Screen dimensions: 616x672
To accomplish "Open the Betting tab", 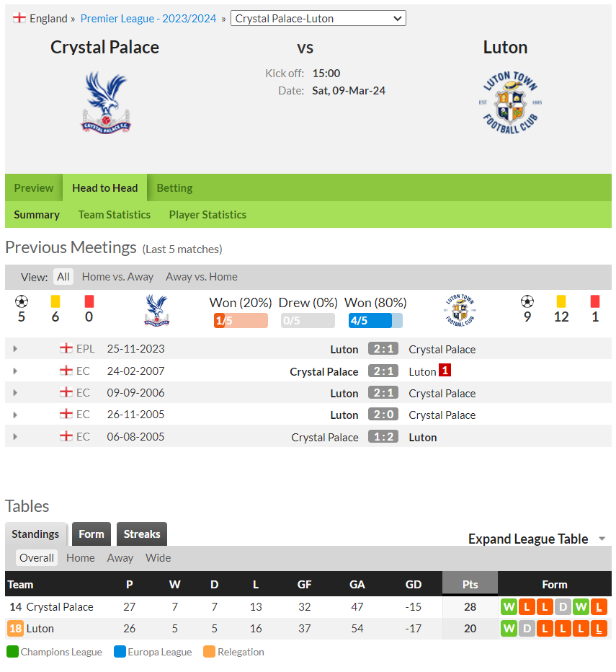I will (x=174, y=187).
